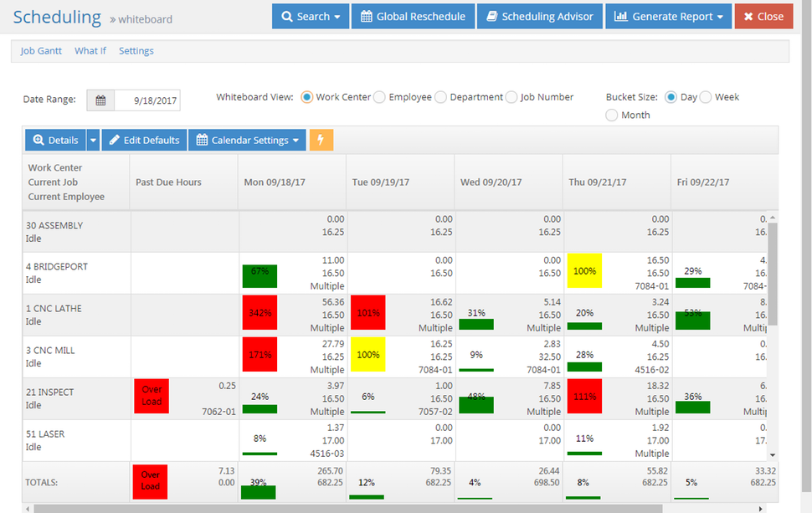Click the book icon on Scheduling Advisor
The image size is (812, 513).
pyautogui.click(x=493, y=16)
